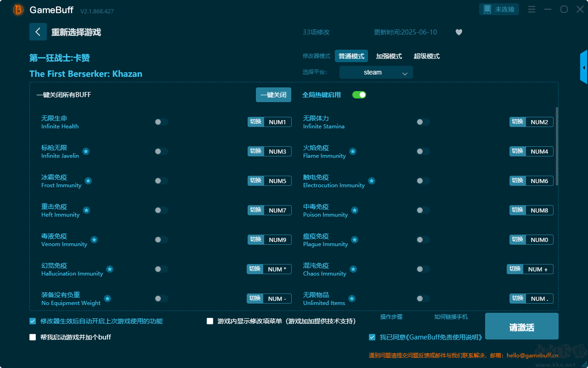Image resolution: width=588 pixels, height=368 pixels.
Task: Click the star badge next to Flame Immunity
Action: tap(353, 151)
